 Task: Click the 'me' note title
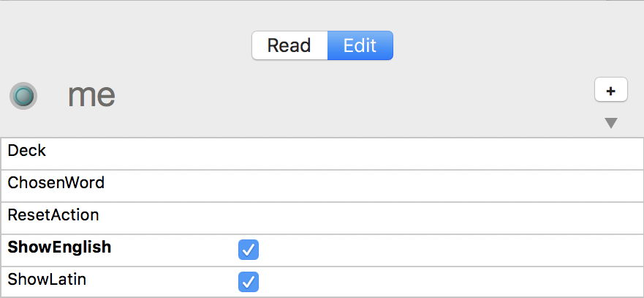point(91,95)
